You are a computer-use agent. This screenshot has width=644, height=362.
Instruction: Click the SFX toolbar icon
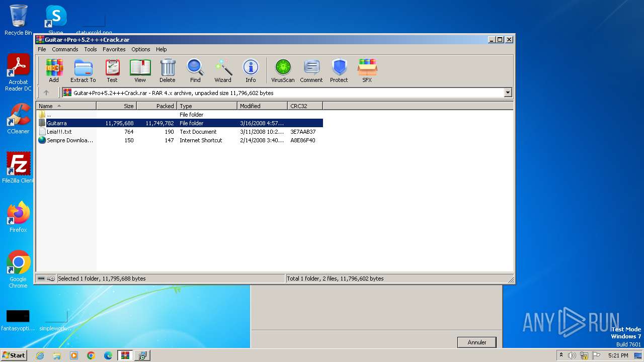click(367, 71)
